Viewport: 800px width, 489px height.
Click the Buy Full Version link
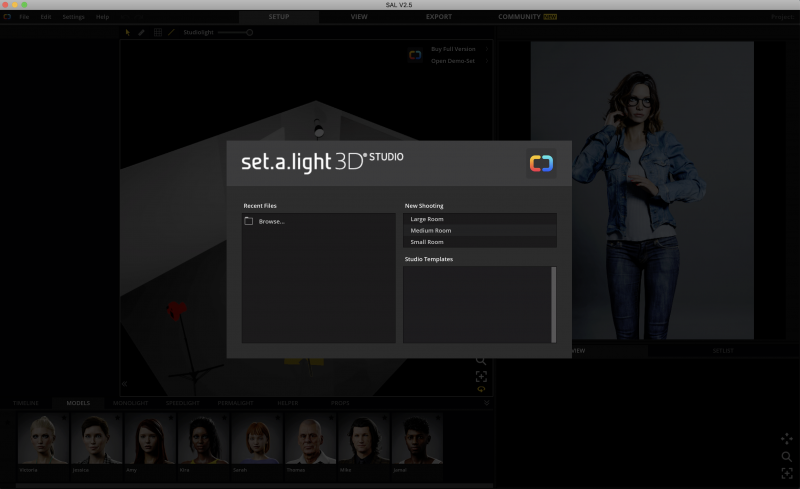[x=453, y=49]
